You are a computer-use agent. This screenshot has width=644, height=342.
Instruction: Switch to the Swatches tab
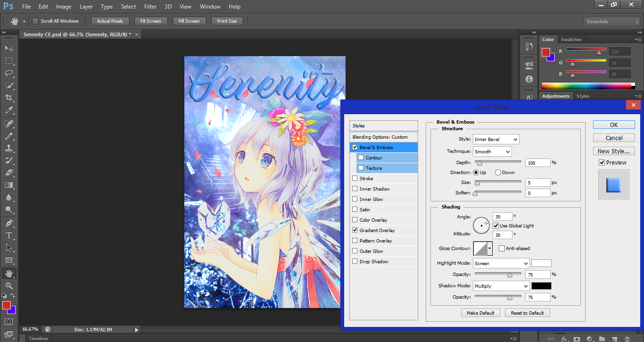(x=571, y=40)
